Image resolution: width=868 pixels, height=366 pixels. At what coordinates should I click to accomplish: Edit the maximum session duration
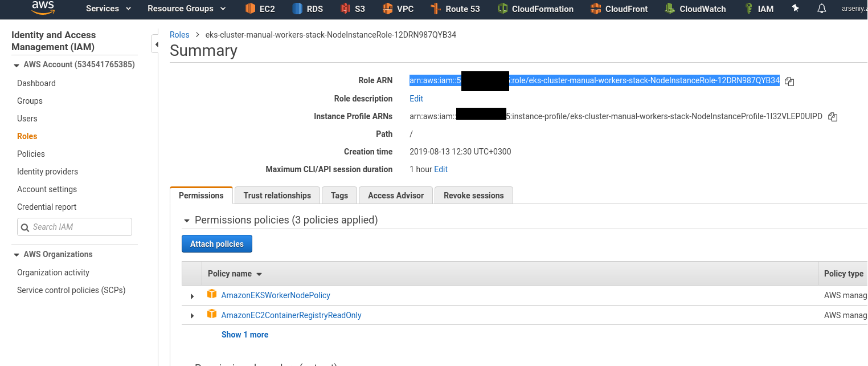[441, 169]
